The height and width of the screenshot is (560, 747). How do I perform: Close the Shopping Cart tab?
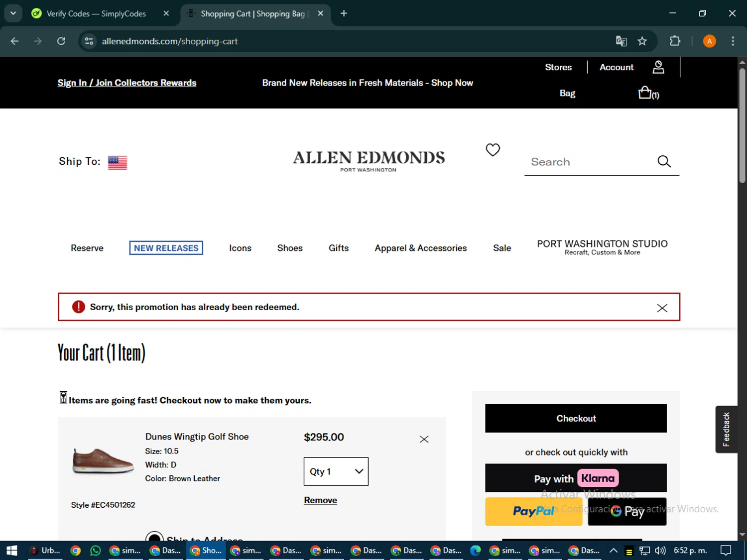tap(321, 13)
